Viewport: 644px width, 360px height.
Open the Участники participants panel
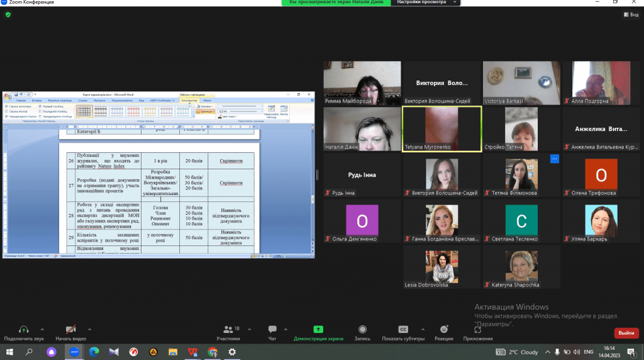[228, 329]
